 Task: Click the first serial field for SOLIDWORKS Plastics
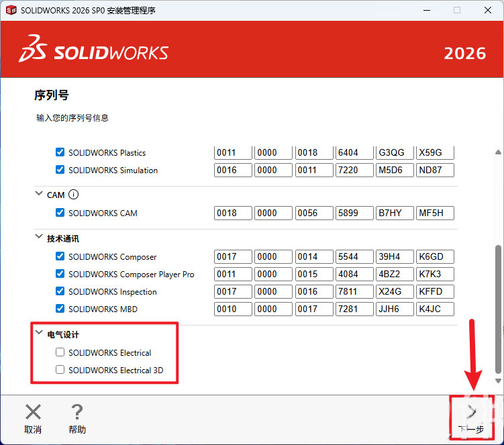point(234,152)
